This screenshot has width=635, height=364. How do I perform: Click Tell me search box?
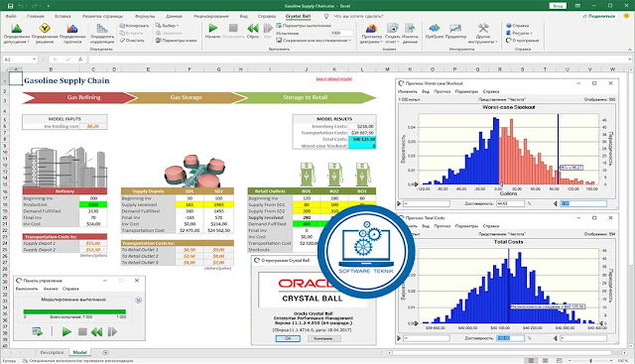tap(358, 16)
